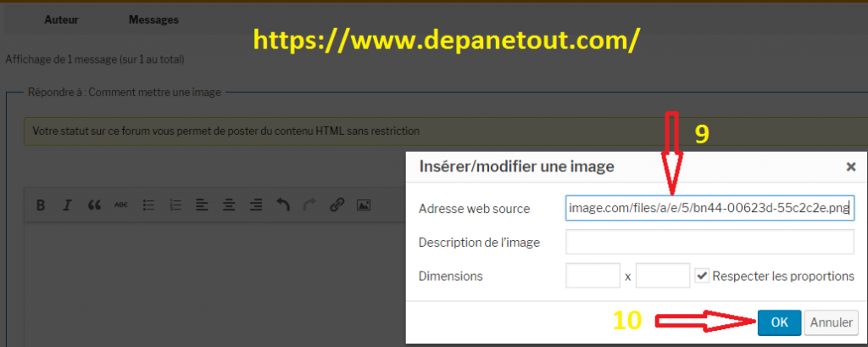Click the Annuler button
Image resolution: width=868 pixels, height=347 pixels.
click(x=832, y=322)
